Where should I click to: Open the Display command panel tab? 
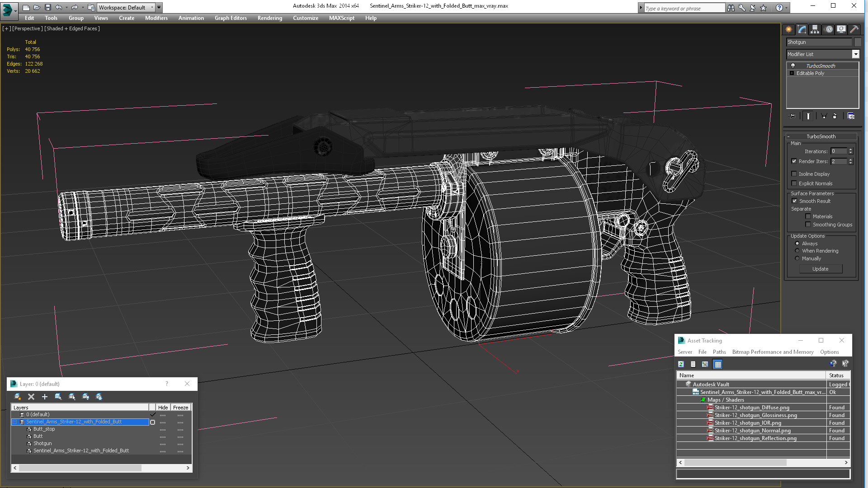pos(841,29)
